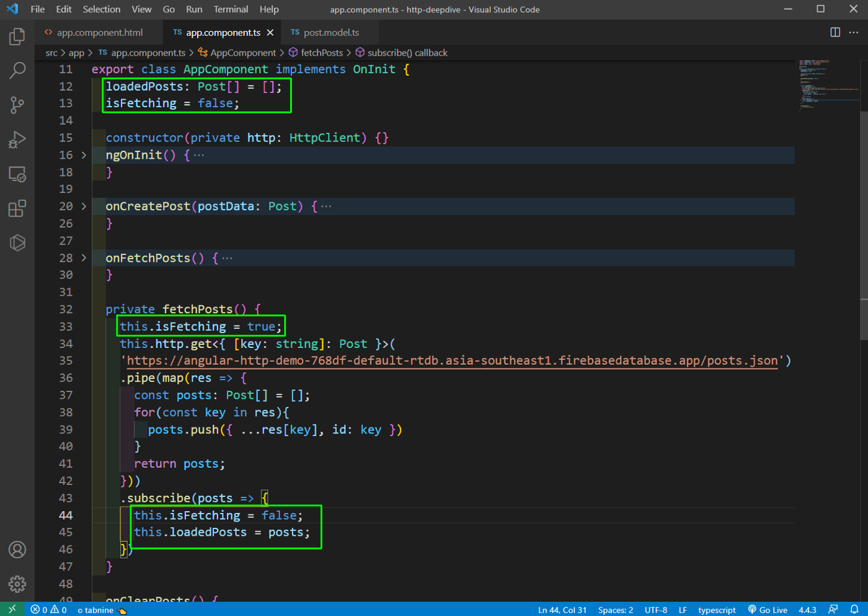Open the Terminal menu

tap(231, 9)
